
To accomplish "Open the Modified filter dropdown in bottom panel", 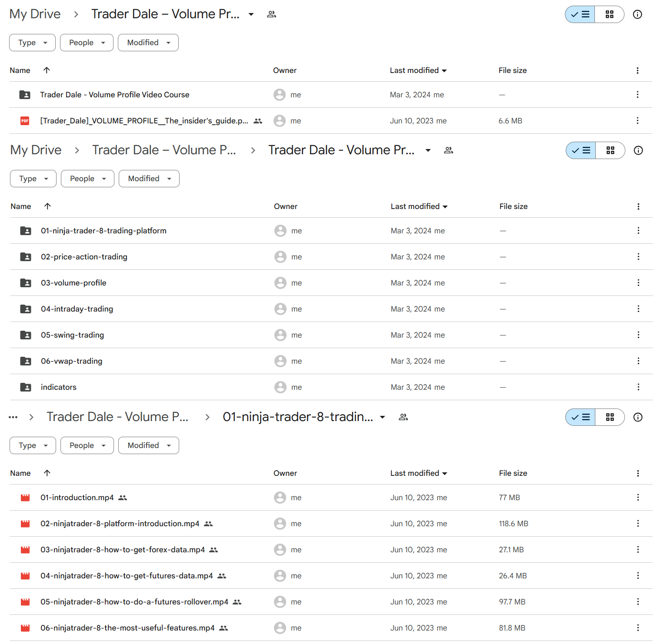I will point(149,445).
